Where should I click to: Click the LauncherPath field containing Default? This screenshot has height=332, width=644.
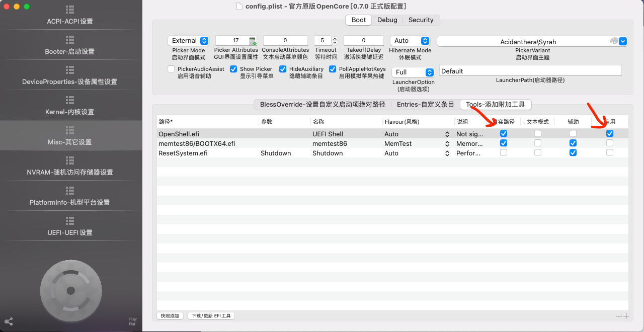tap(531, 71)
